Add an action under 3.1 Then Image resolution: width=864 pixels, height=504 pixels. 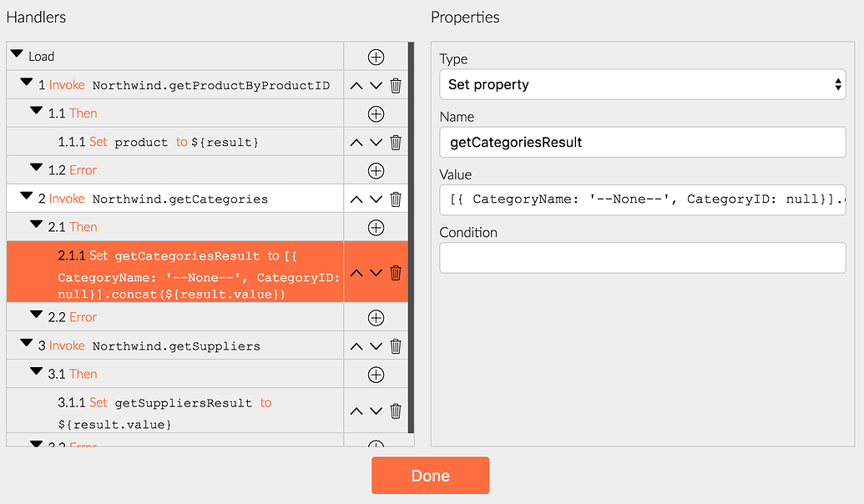click(x=376, y=375)
